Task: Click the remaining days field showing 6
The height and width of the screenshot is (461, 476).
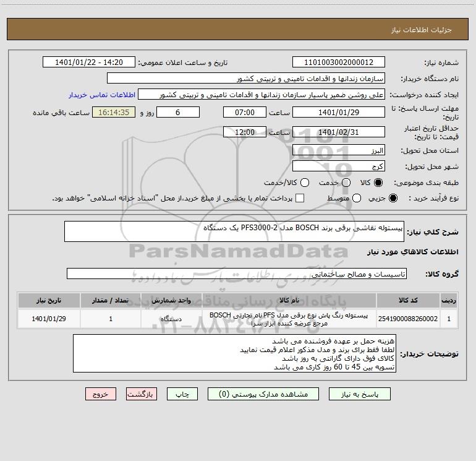Action: pos(178,112)
